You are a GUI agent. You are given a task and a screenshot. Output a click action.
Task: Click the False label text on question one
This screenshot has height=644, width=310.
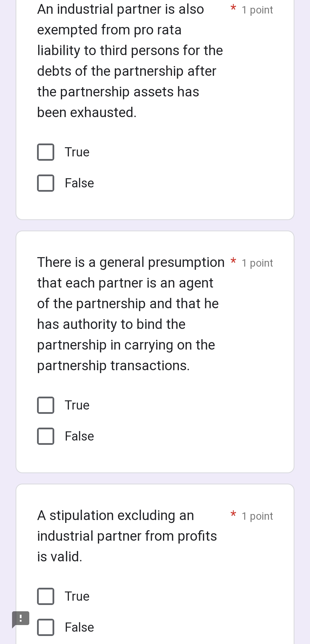tap(79, 183)
